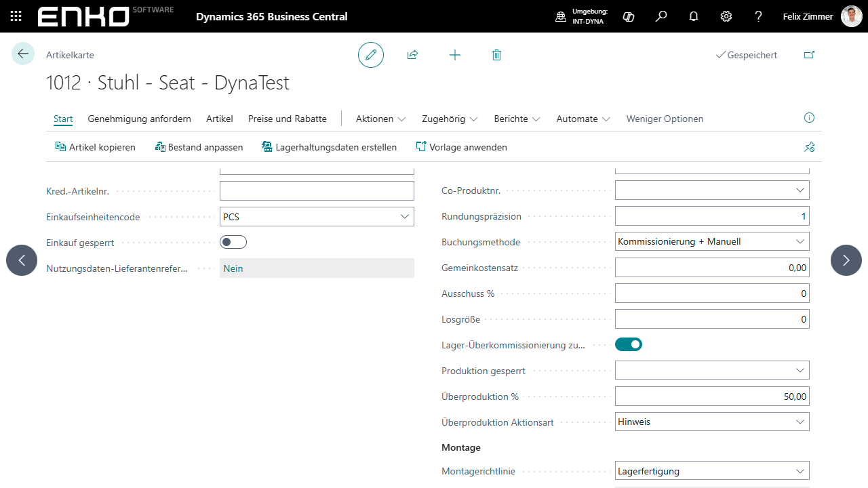Click the share icon in header

coord(412,55)
